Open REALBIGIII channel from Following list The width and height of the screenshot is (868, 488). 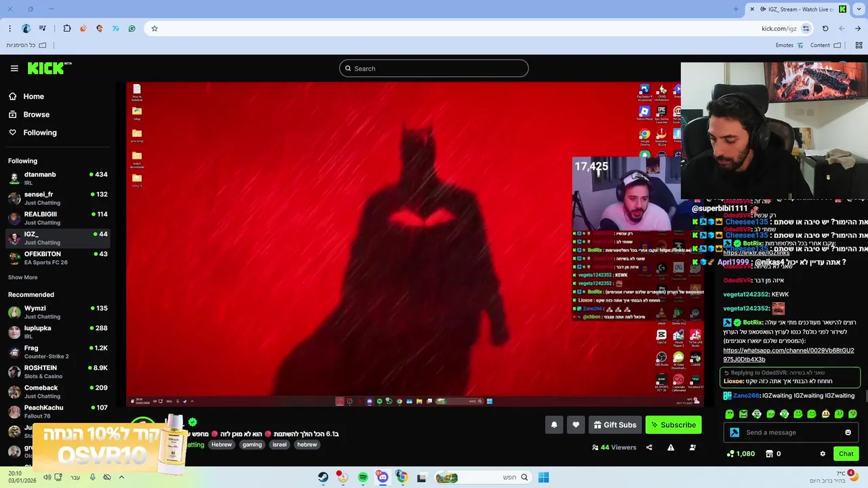tap(58, 218)
